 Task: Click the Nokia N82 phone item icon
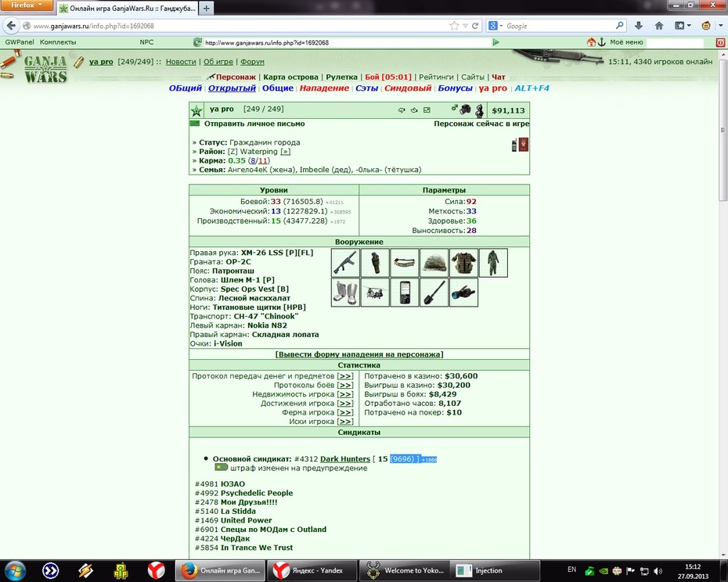[405, 293]
